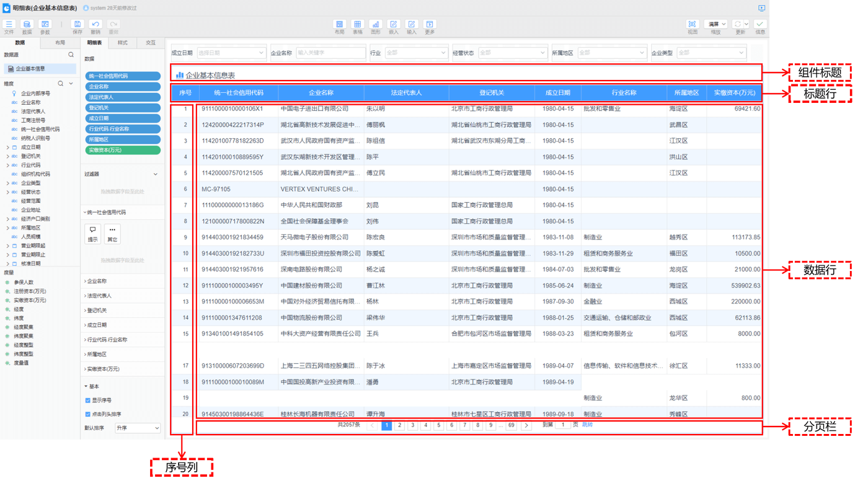Image resolution: width=868 pixels, height=496 pixels.
Task: Go to page 3 in pagination bar
Action: point(412,425)
